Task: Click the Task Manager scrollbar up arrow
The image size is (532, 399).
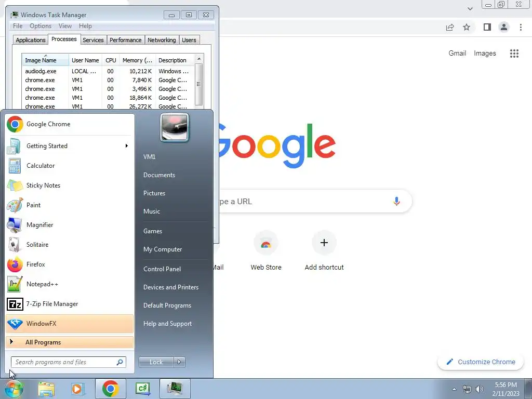Action: (x=199, y=59)
